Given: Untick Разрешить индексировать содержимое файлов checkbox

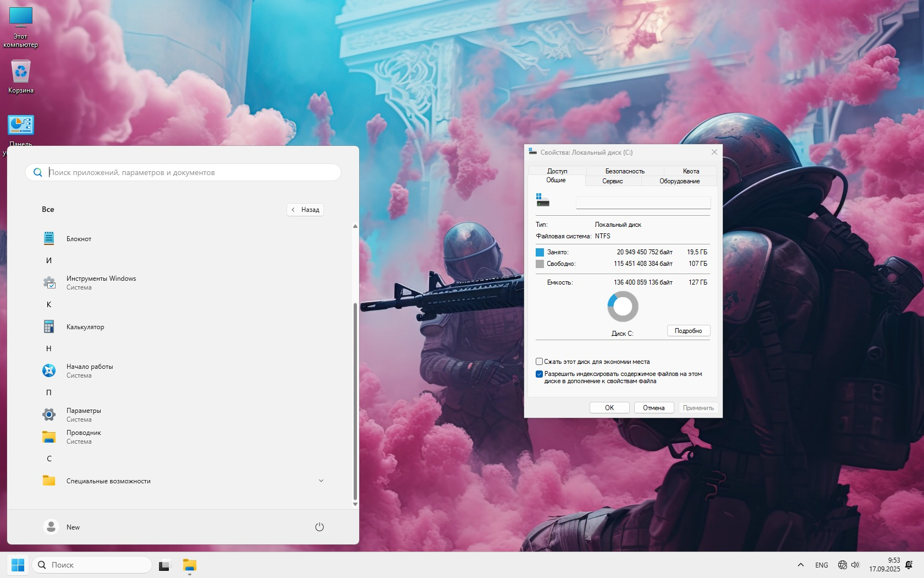Looking at the screenshot, I should coord(539,374).
